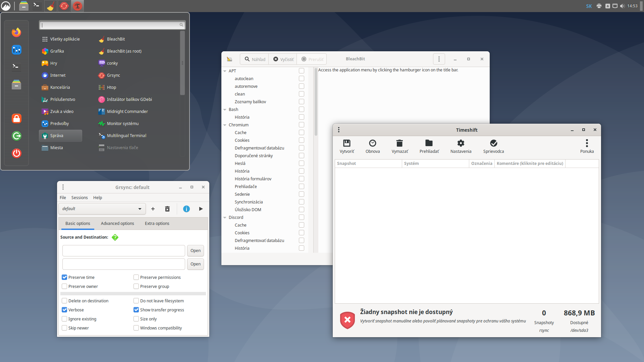
Task: Open volume control in system tray
Action: [622, 6]
